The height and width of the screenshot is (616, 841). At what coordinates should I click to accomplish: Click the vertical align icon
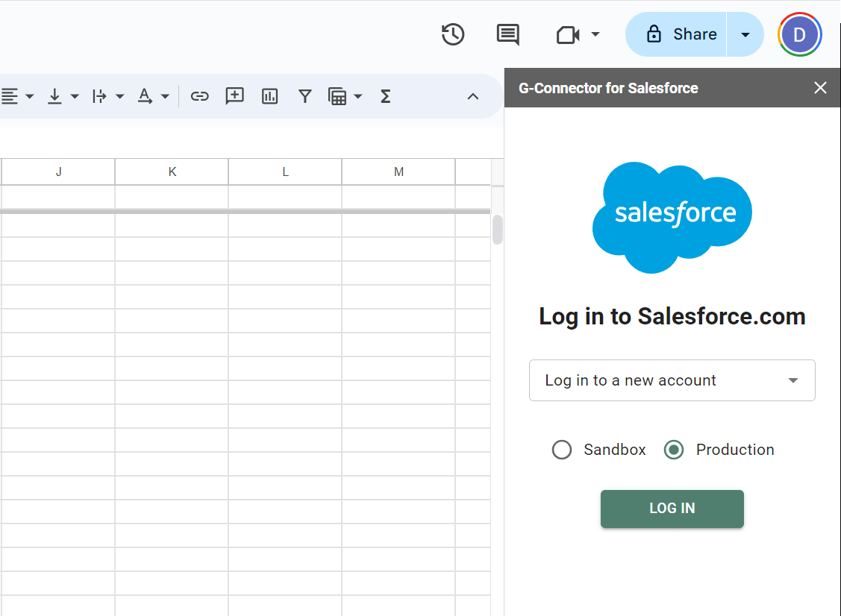pyautogui.click(x=54, y=96)
